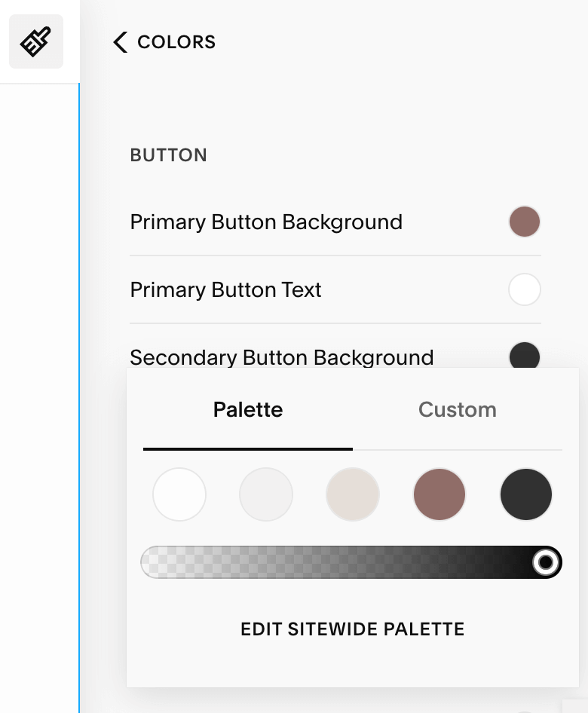This screenshot has height=713, width=588.
Task: Choose the white palette color circle
Action: (x=179, y=494)
